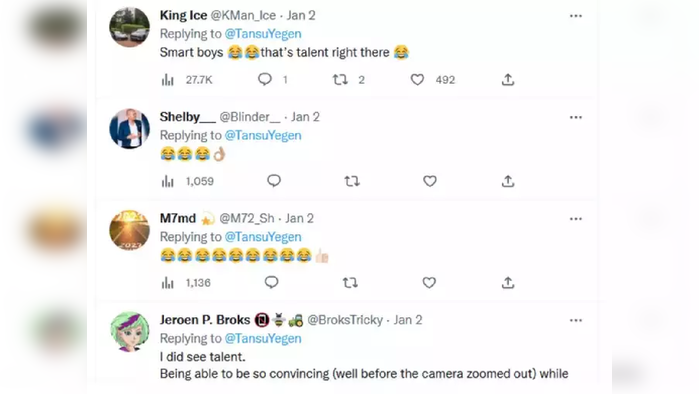Open Jeroen P. Broks' avatar
The image size is (699, 394).
[x=130, y=332]
